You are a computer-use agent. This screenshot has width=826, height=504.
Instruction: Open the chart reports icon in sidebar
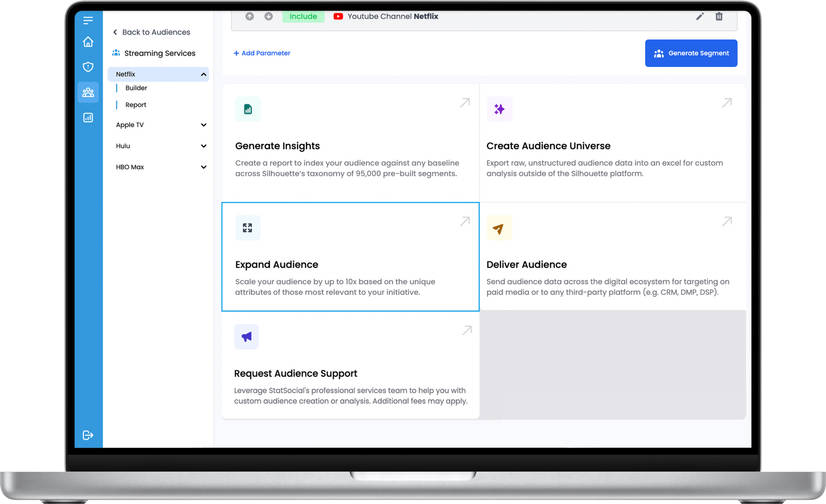88,117
